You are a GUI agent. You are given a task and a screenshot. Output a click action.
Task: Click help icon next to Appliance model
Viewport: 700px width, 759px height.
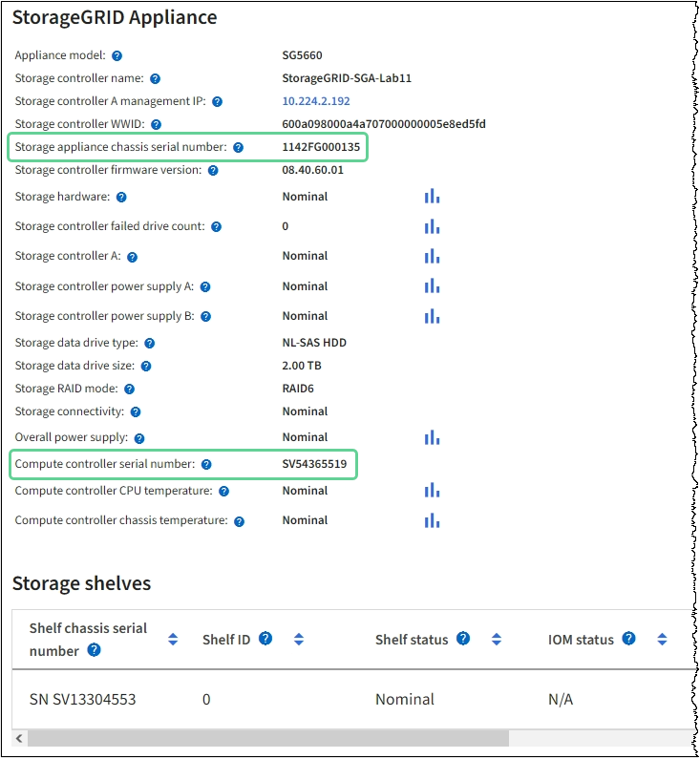click(x=116, y=55)
